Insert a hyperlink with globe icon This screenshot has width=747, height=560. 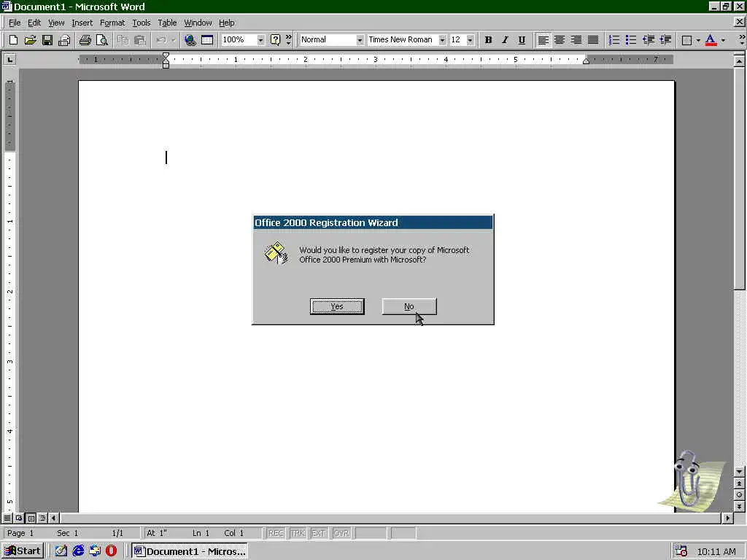190,40
